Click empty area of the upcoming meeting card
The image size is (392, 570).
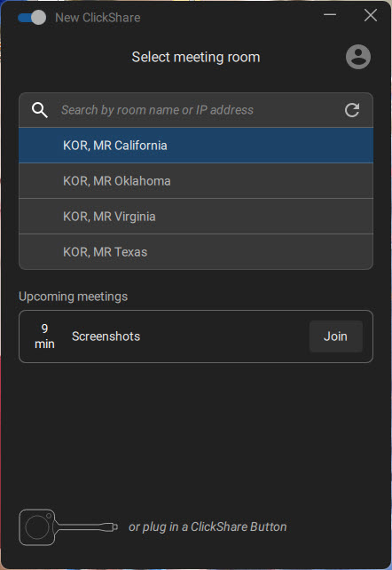225,336
